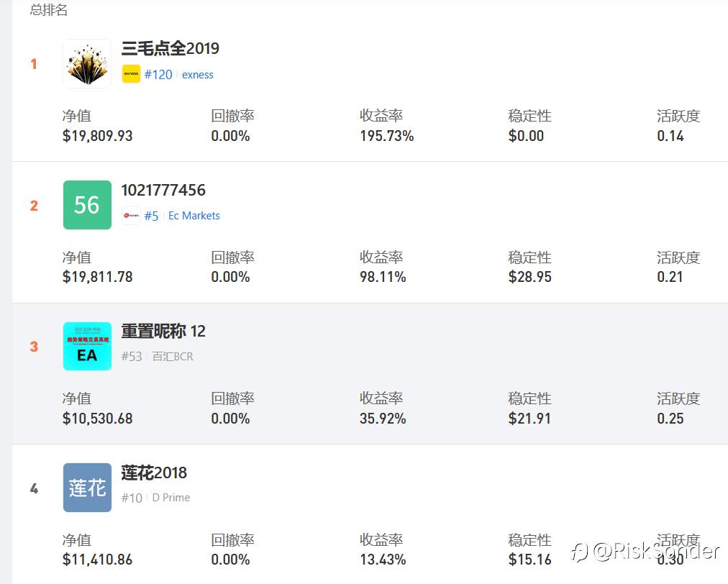Click the 195.73% 收益率 value
The width and height of the screenshot is (728, 584).
(x=387, y=135)
